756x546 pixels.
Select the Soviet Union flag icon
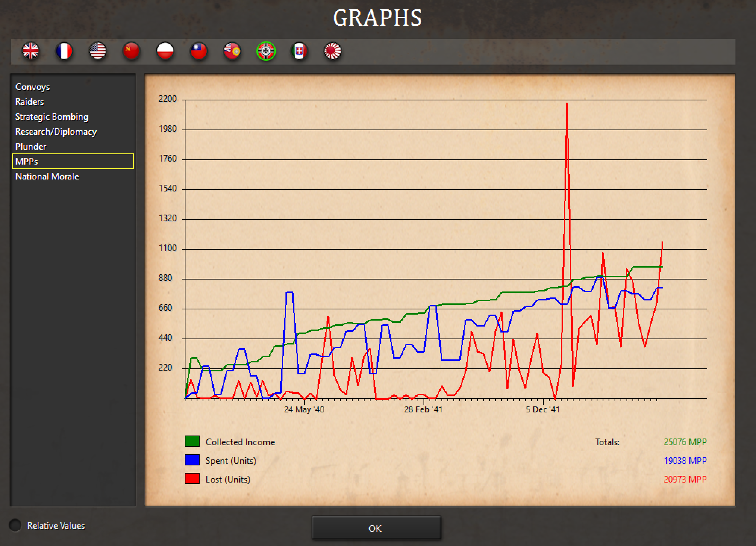(131, 51)
